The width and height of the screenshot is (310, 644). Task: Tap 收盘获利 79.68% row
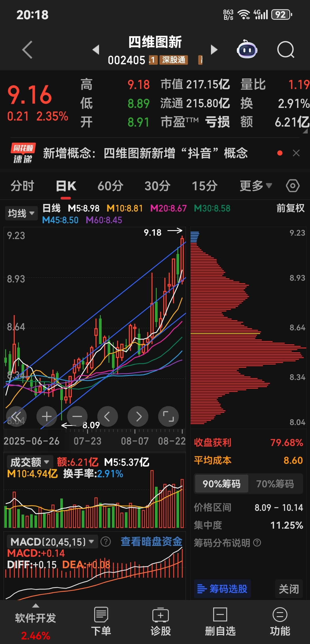pos(249,443)
